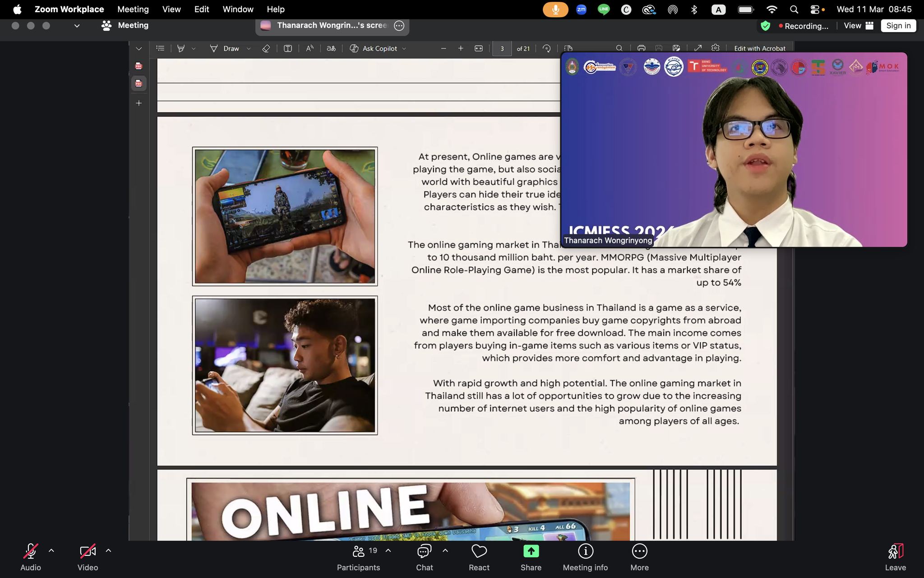
Task: Click the green Share screen button
Action: click(531, 551)
